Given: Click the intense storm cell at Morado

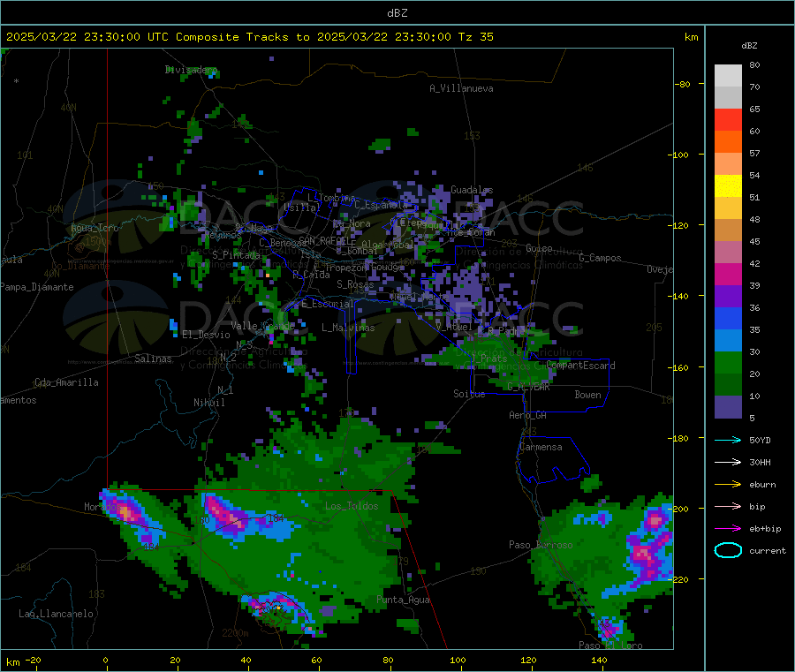Looking at the screenshot, I should [x=125, y=512].
